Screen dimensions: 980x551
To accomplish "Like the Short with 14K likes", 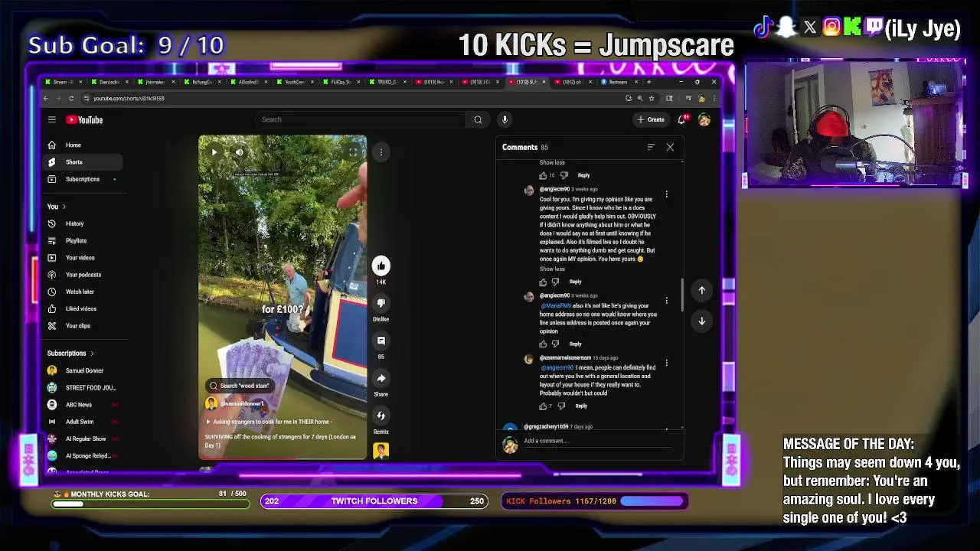I will click(x=381, y=266).
